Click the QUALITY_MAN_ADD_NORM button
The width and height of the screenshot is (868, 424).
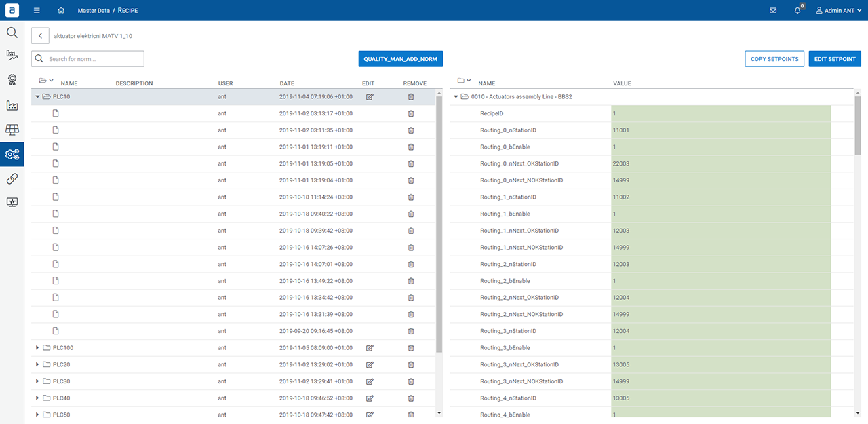pyautogui.click(x=400, y=59)
